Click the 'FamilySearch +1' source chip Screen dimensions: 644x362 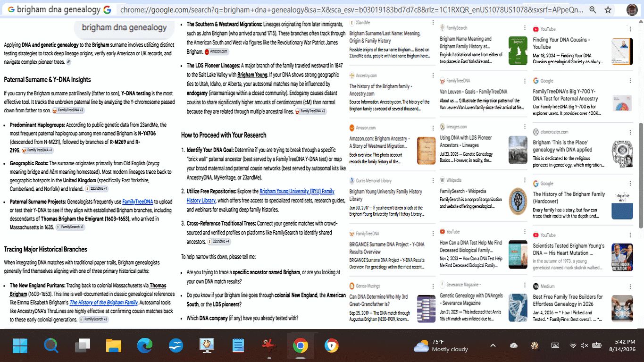click(70, 227)
